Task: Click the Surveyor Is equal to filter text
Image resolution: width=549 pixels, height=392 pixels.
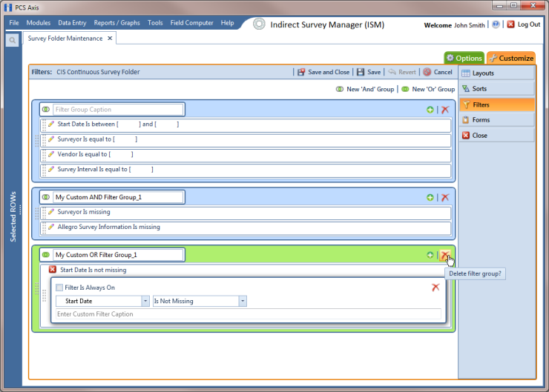Action: coord(97,139)
